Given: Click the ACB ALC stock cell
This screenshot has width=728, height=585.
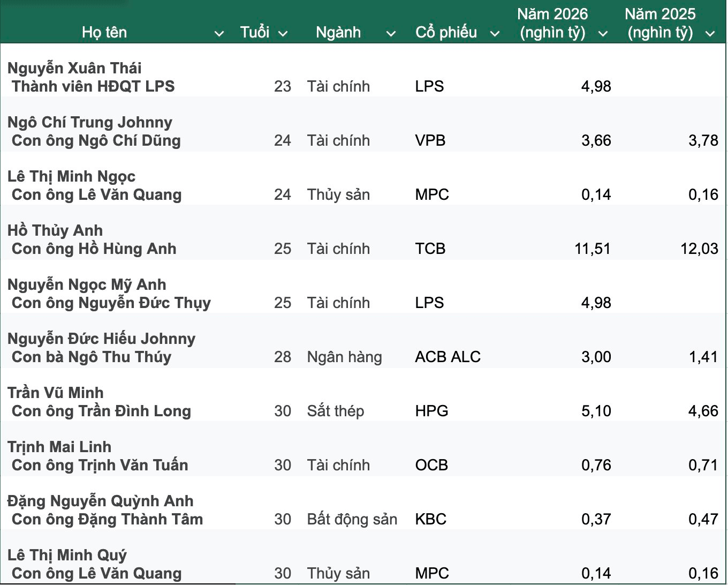Looking at the screenshot, I should [x=448, y=357].
